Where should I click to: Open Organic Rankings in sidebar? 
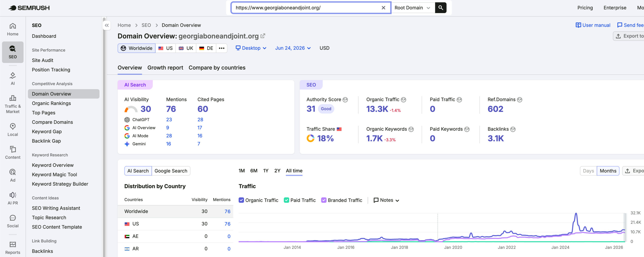51,103
